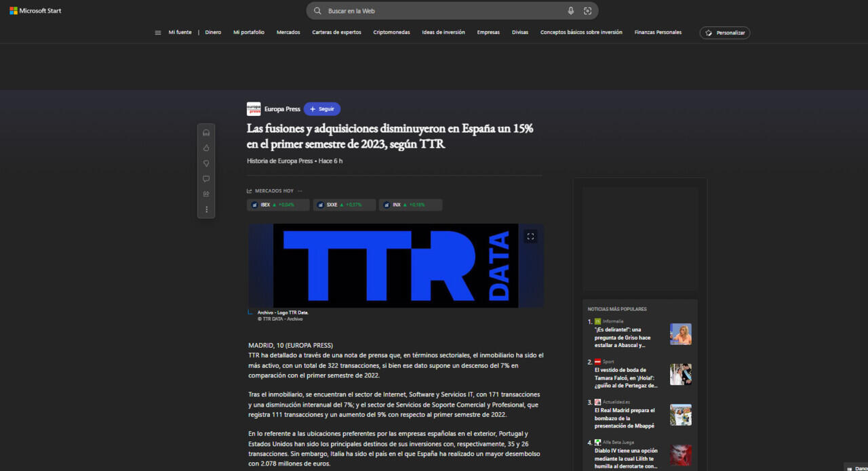Screen dimensions: 868x471
Task: Click Historia de Europa Press byline
Action: tap(279, 161)
